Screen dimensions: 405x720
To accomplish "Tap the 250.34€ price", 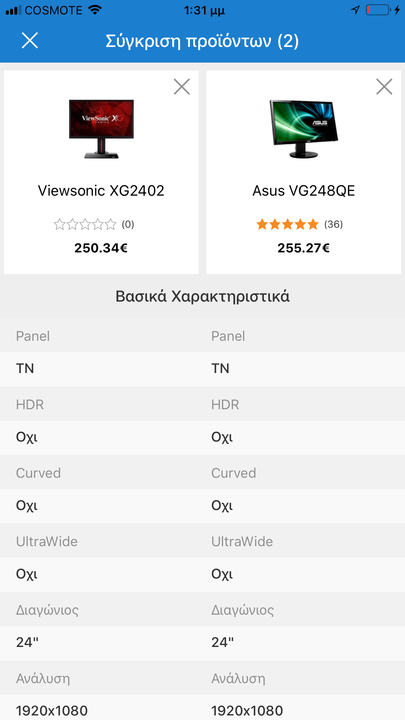I will (x=101, y=248).
